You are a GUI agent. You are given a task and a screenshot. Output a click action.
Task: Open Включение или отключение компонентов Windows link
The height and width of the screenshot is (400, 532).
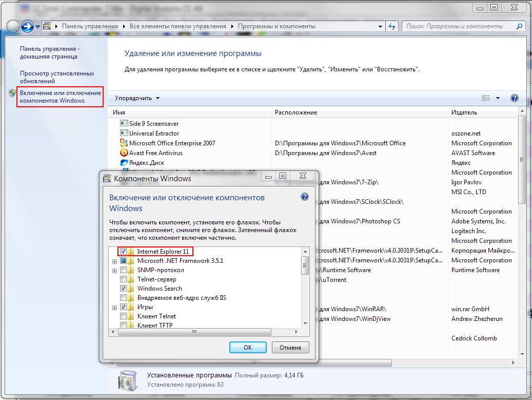60,97
